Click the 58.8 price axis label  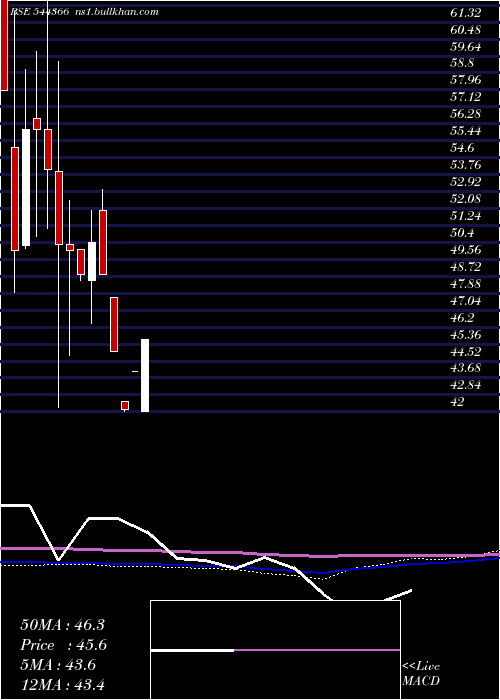pos(463,63)
